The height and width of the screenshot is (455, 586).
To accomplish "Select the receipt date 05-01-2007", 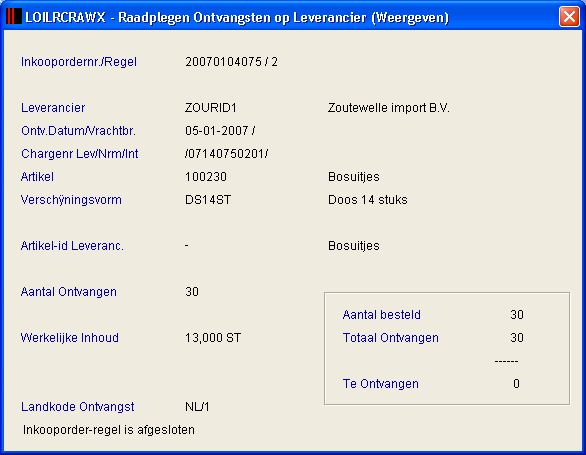I will point(217,131).
